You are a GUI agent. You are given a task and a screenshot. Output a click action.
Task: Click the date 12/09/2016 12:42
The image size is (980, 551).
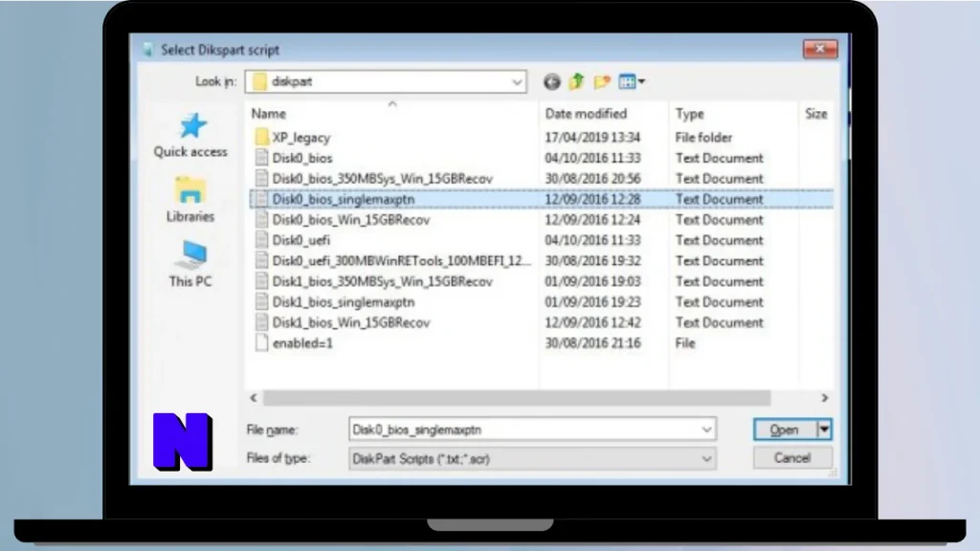point(592,323)
